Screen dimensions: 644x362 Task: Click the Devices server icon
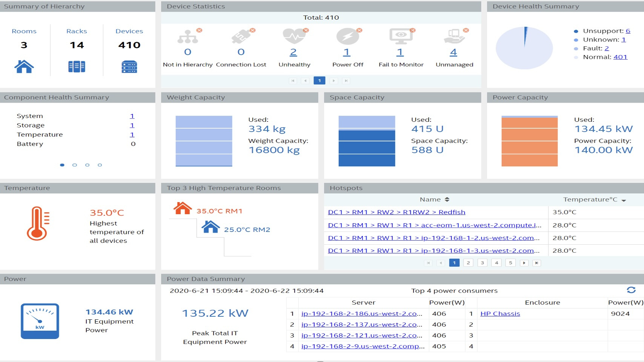(x=129, y=67)
